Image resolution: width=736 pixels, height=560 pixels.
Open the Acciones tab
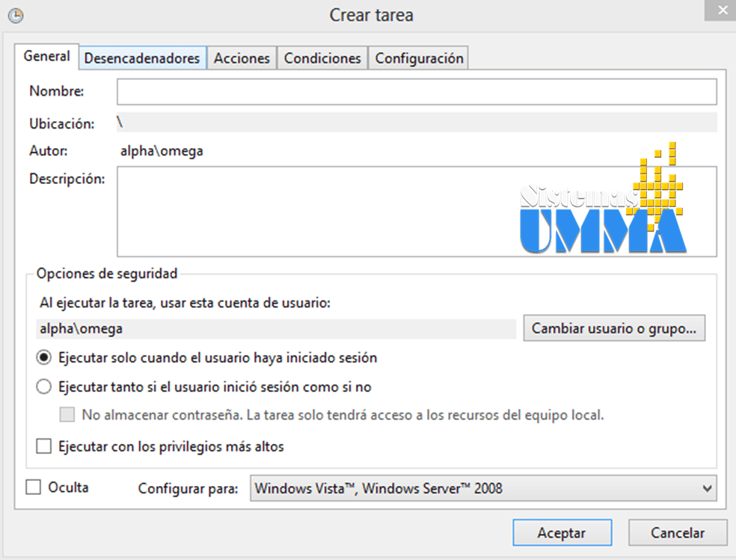(x=242, y=57)
